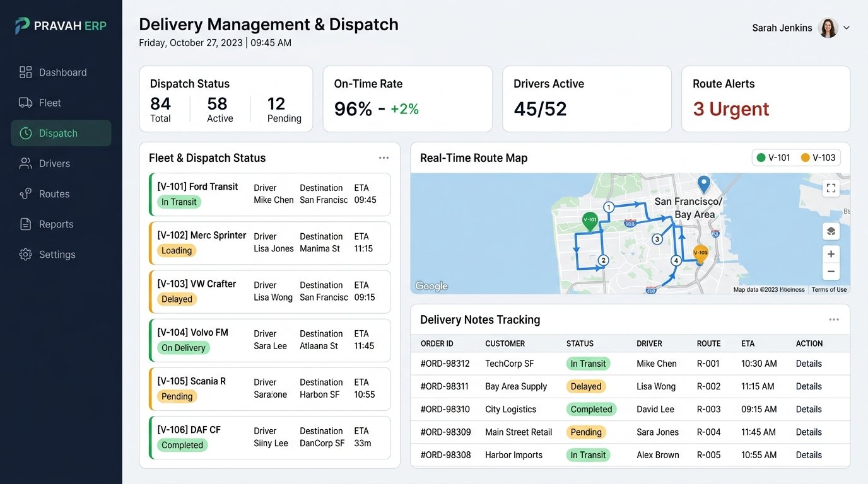The image size is (868, 484).
Task: Click the Delayed status badge for Lisa Wong order
Action: tap(586, 386)
